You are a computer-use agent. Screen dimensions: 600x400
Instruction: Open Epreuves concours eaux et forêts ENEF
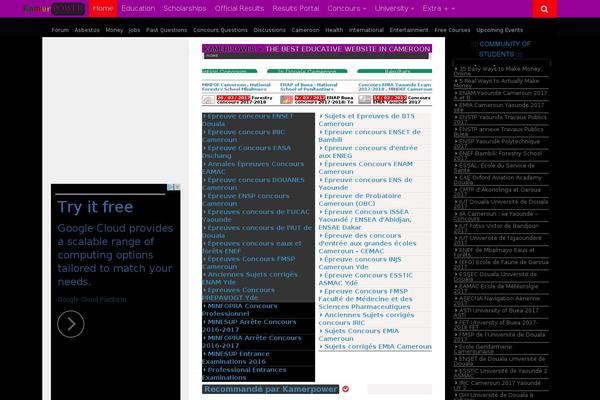tap(252, 247)
